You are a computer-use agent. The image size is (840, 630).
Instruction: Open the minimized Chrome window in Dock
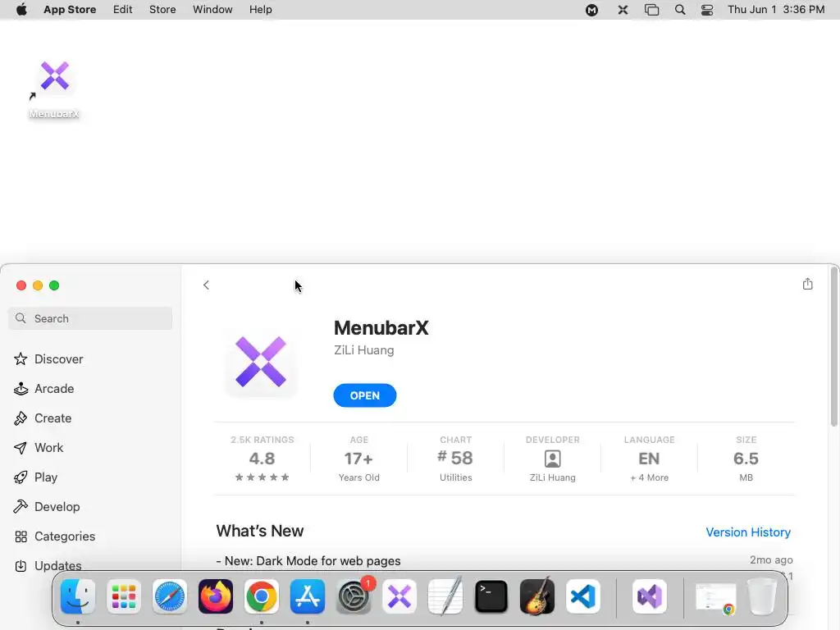coord(715,597)
